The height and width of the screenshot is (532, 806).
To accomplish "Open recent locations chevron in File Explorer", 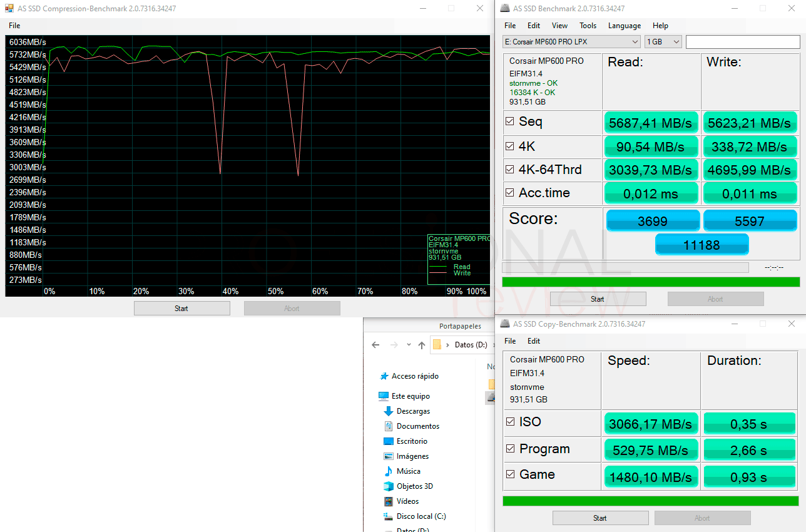I will 409,345.
